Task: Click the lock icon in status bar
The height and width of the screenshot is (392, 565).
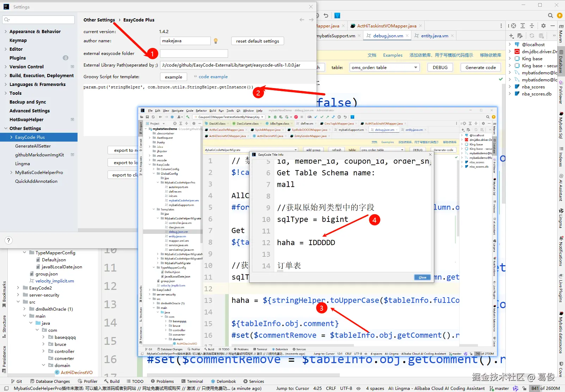Action: [x=524, y=388]
